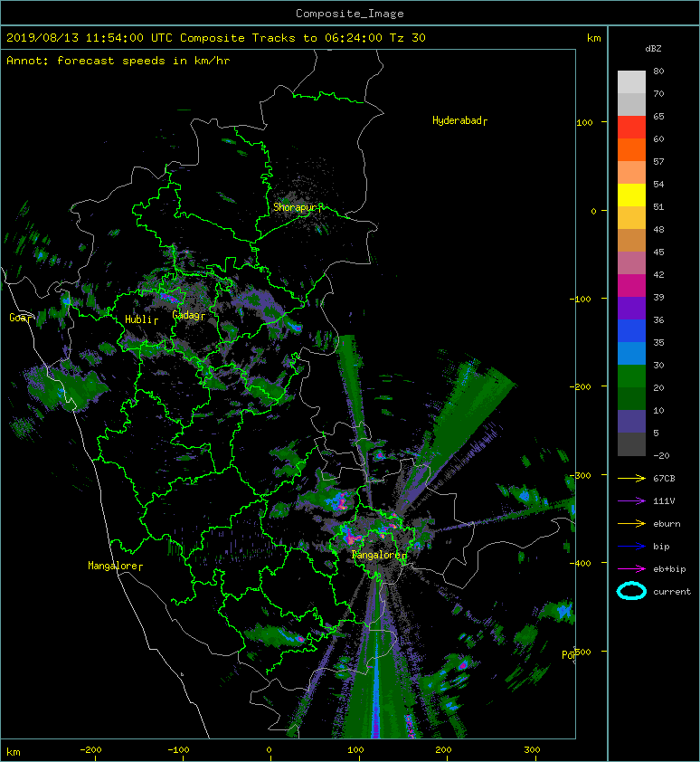Viewport: 700px width, 762px height.
Task: Pick the orange 60 dBZ swatch
Action: [x=631, y=149]
